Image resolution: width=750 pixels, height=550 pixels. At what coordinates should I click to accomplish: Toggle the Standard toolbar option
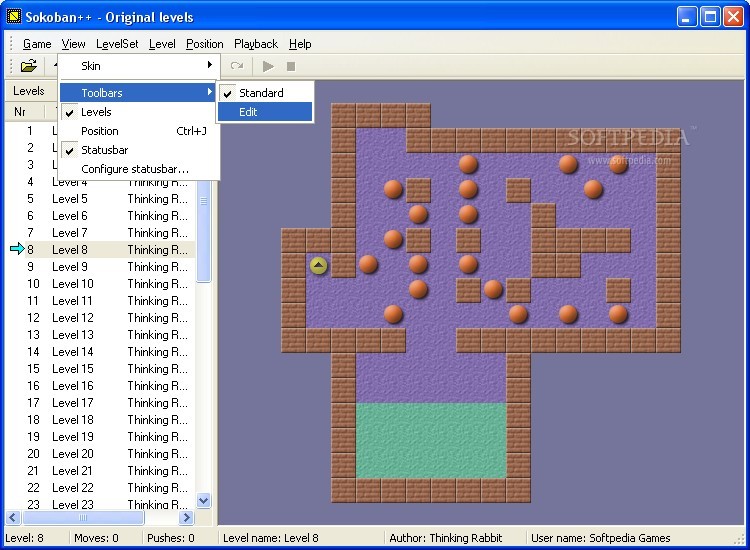click(265, 93)
